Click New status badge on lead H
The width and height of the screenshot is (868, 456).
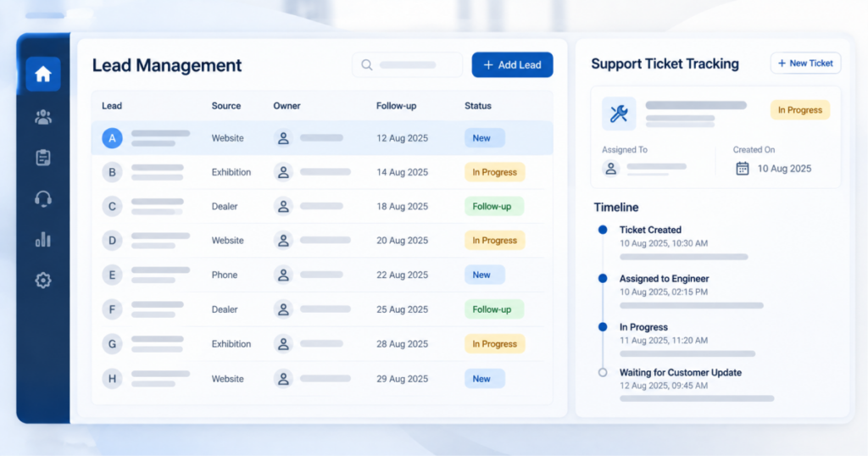484,379
